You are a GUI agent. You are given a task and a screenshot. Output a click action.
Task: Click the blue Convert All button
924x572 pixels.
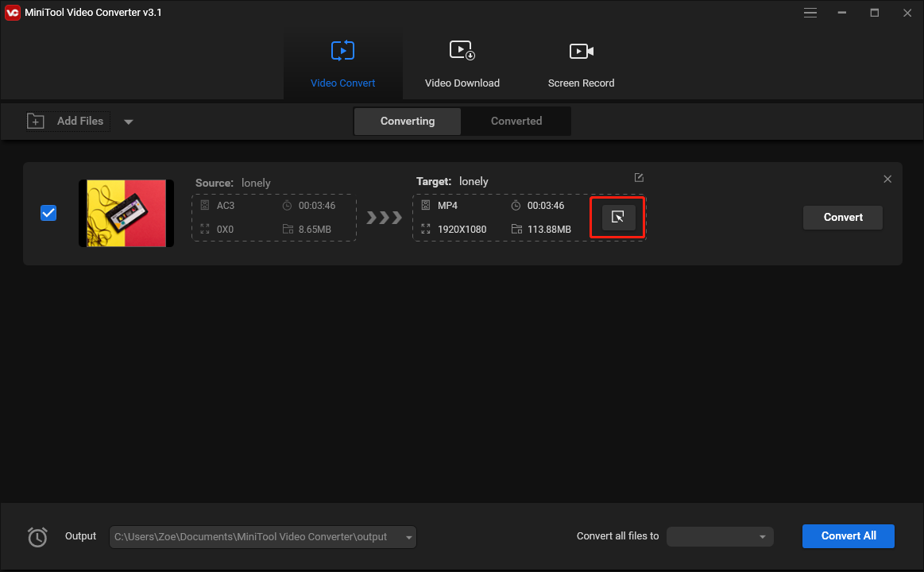848,536
